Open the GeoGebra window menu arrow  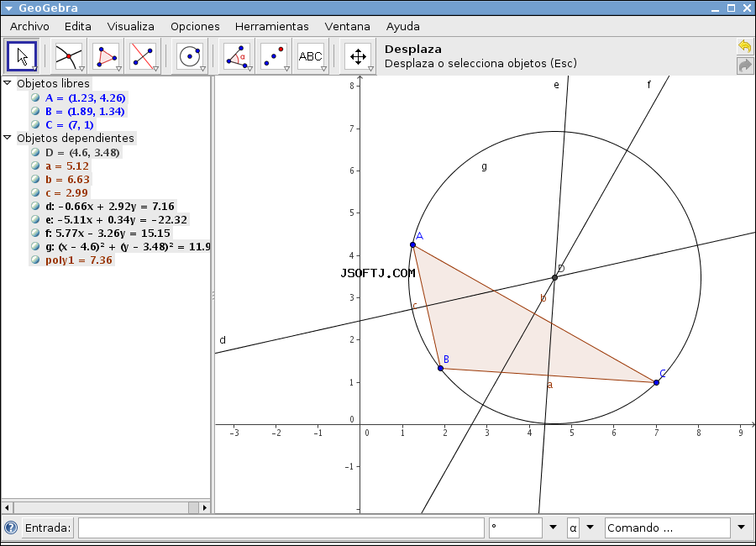(8, 8)
